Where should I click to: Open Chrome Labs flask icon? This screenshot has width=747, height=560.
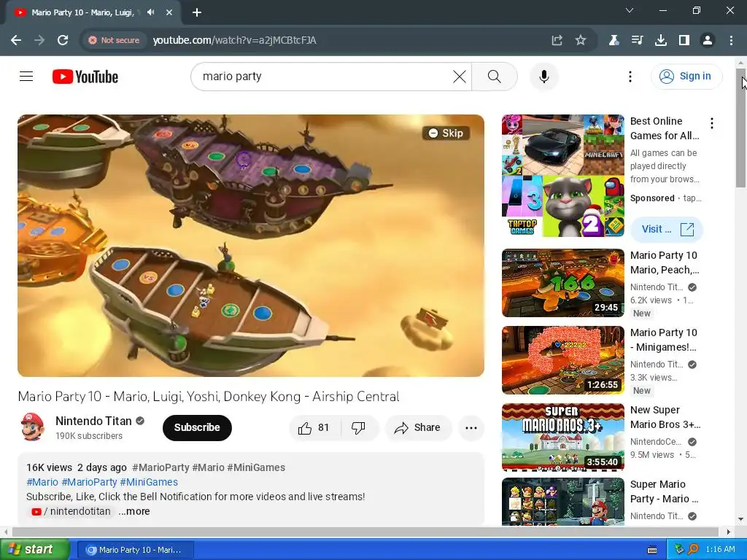click(614, 41)
